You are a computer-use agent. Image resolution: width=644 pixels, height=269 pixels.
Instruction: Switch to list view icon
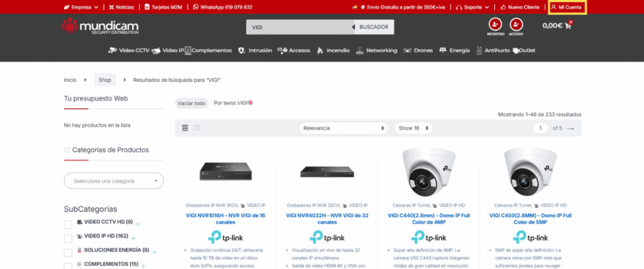(197, 128)
